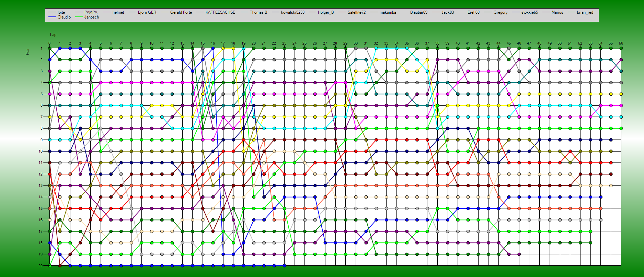Screen dimensions: 644x277
Task: Select Janosch in the legend
Action: point(92,17)
